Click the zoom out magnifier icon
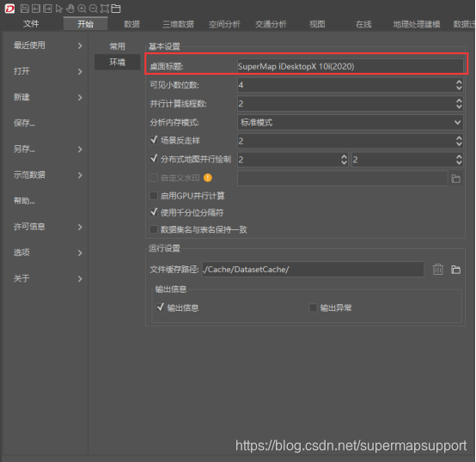 point(93,9)
